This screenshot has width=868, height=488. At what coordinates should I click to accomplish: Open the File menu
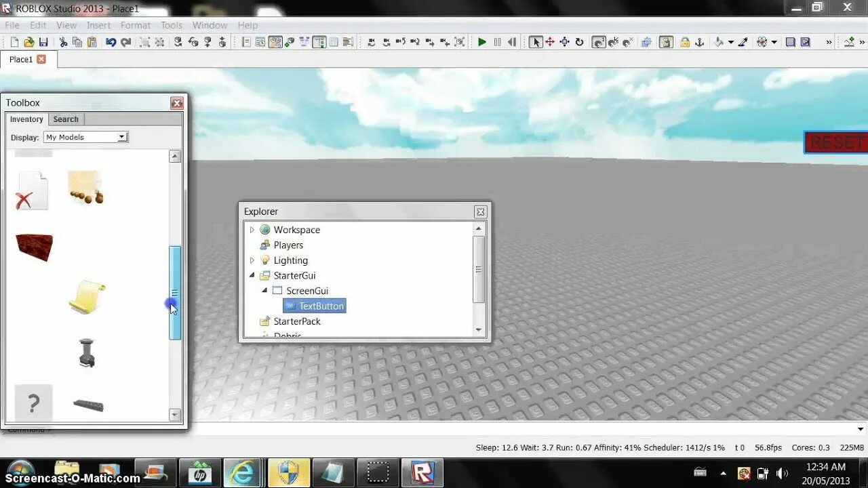point(12,25)
